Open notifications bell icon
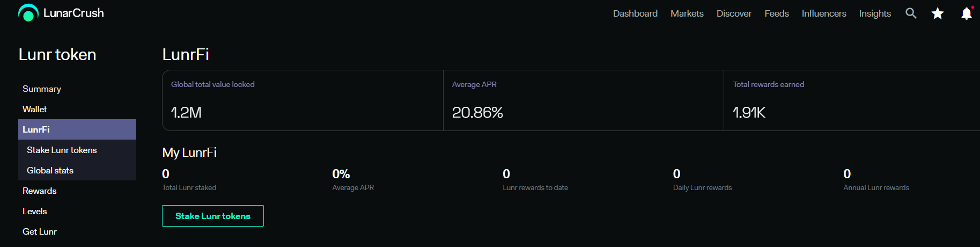The height and width of the screenshot is (247, 980). (967, 13)
